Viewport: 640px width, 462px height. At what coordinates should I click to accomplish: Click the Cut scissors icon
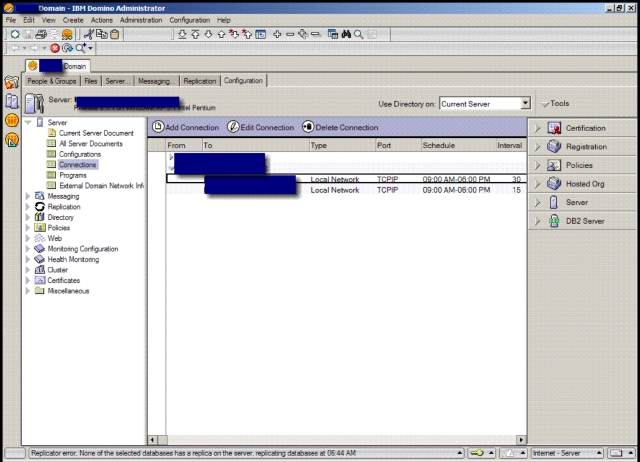89,34
